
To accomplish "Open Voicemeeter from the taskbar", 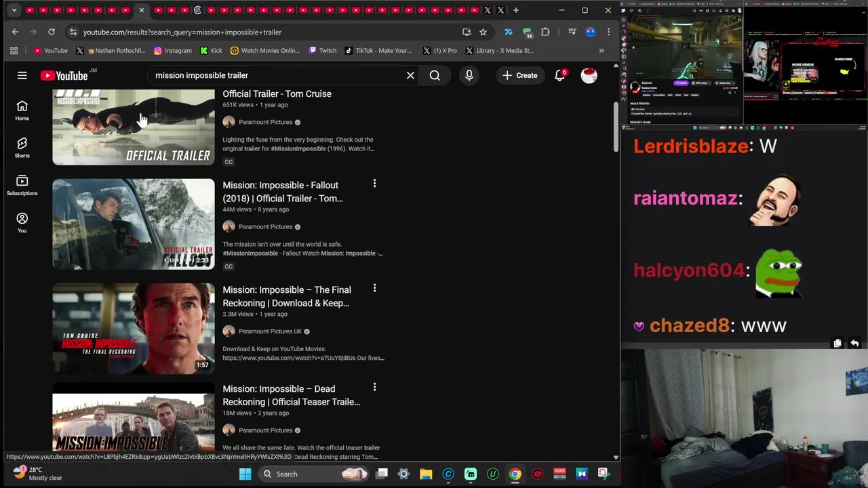I will (559, 474).
